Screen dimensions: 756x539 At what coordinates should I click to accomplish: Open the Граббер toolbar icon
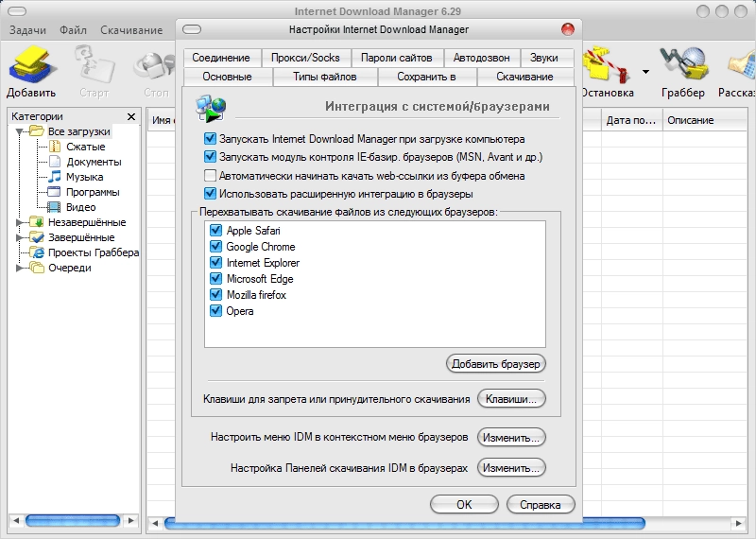tap(682, 64)
